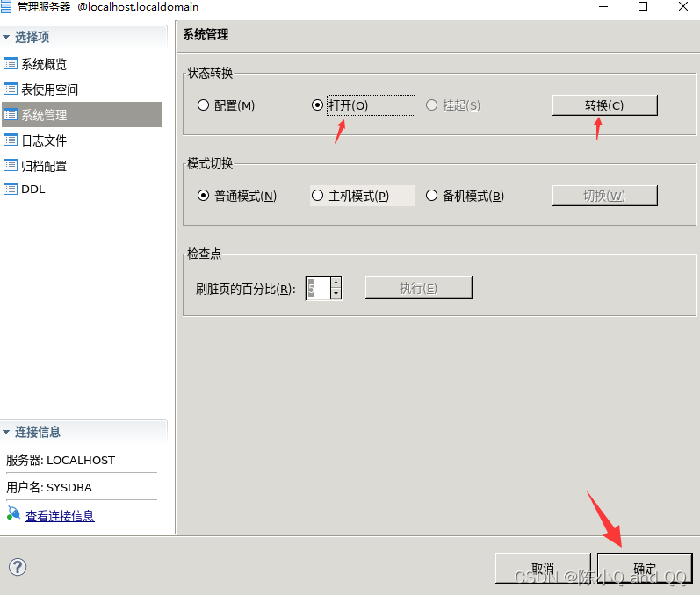This screenshot has height=595, width=700.
Task: Select the 打开(O) radio button
Action: [x=317, y=105]
